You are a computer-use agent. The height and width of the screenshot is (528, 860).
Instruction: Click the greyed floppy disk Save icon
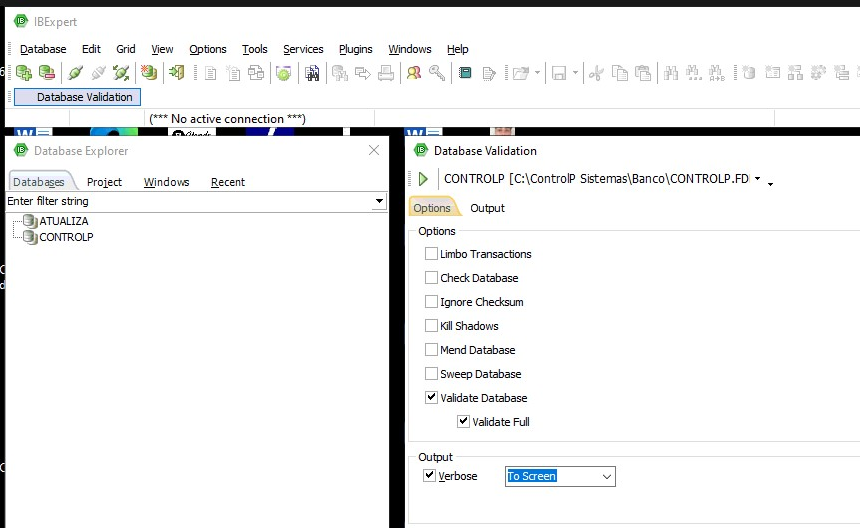559,73
